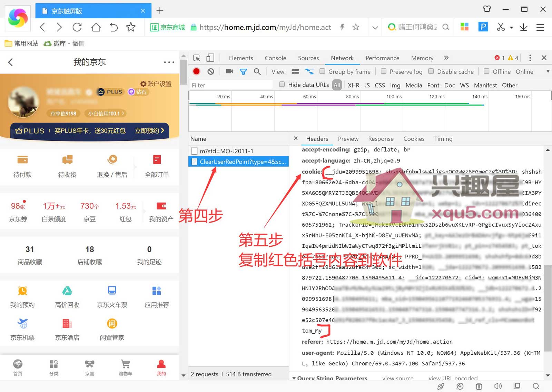The image size is (552, 392).
Task: Click 账户设置 account settings link
Action: [x=156, y=84]
